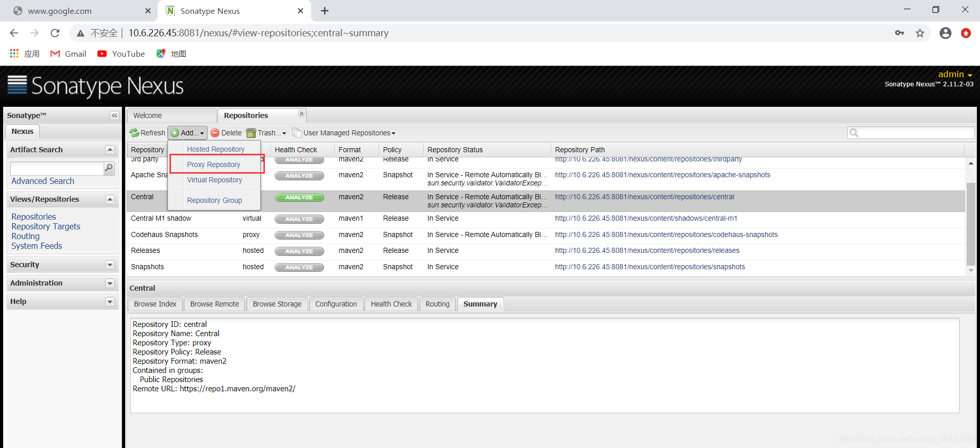Open Repositories link in sidebar
This screenshot has width=980, height=448.
click(34, 217)
